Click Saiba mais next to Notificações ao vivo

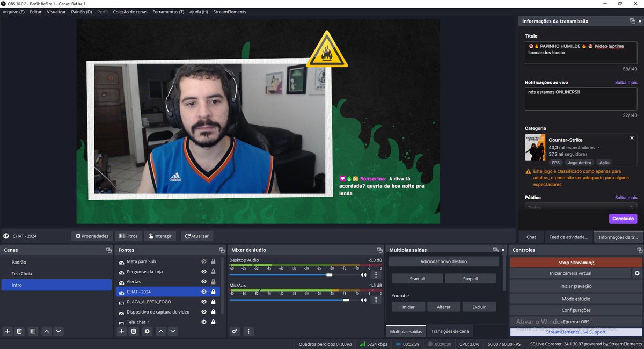[x=626, y=82]
